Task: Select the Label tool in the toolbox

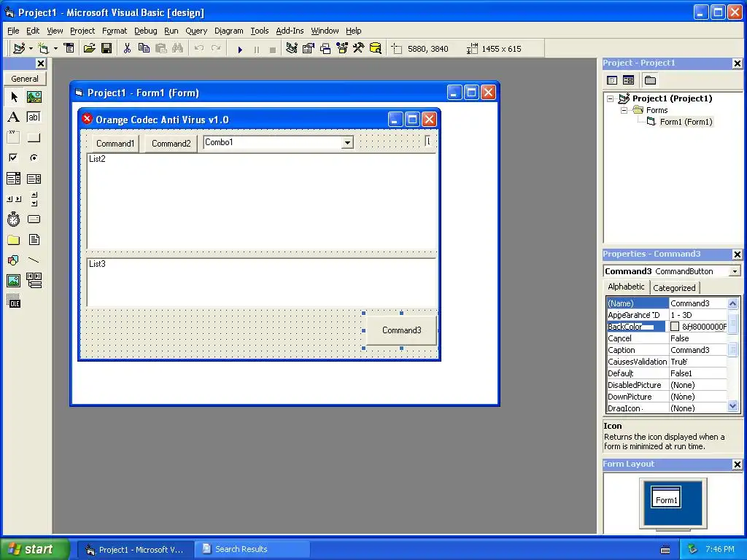Action: pos(14,117)
